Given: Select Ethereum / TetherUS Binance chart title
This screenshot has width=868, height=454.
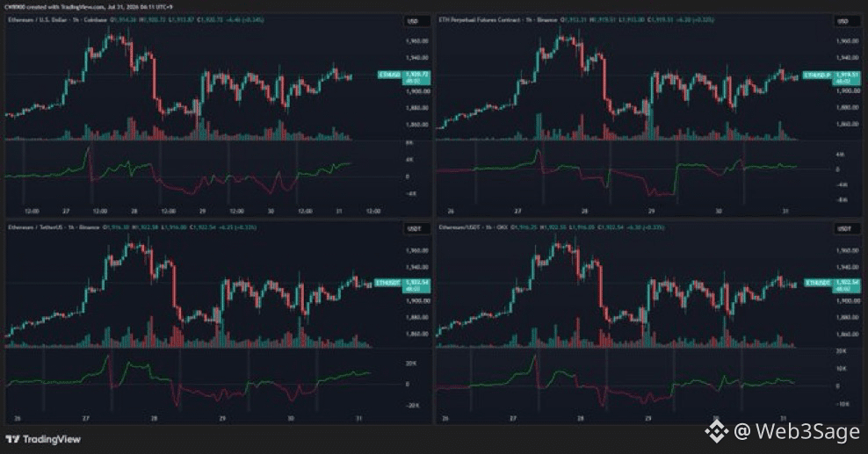Looking at the screenshot, I should click(53, 227).
